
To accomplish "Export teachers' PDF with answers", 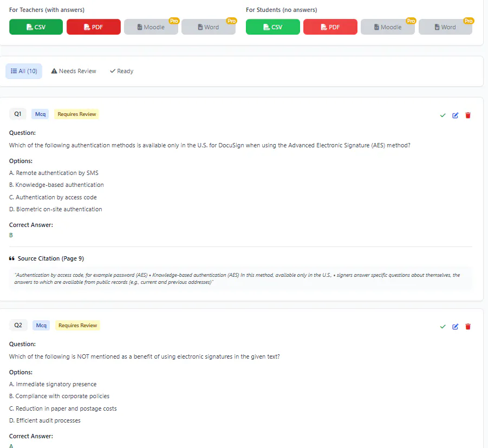I will coord(93,27).
